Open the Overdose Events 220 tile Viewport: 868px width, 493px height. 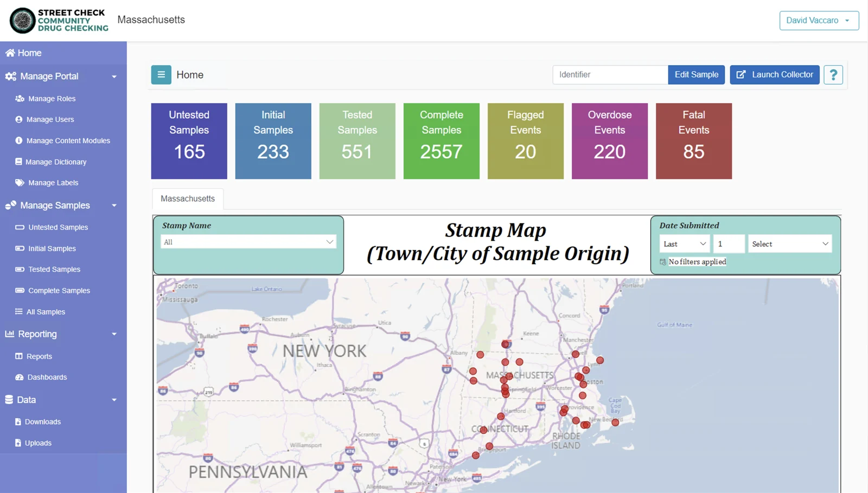pyautogui.click(x=610, y=141)
